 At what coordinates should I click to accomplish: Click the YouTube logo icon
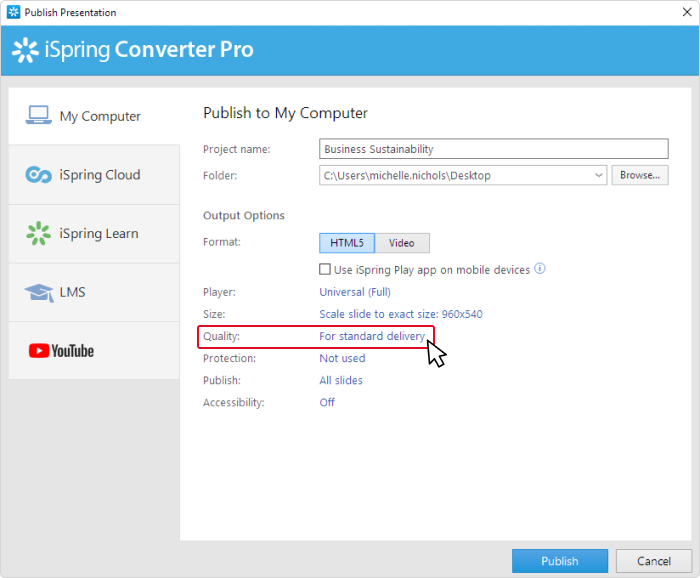coord(61,351)
